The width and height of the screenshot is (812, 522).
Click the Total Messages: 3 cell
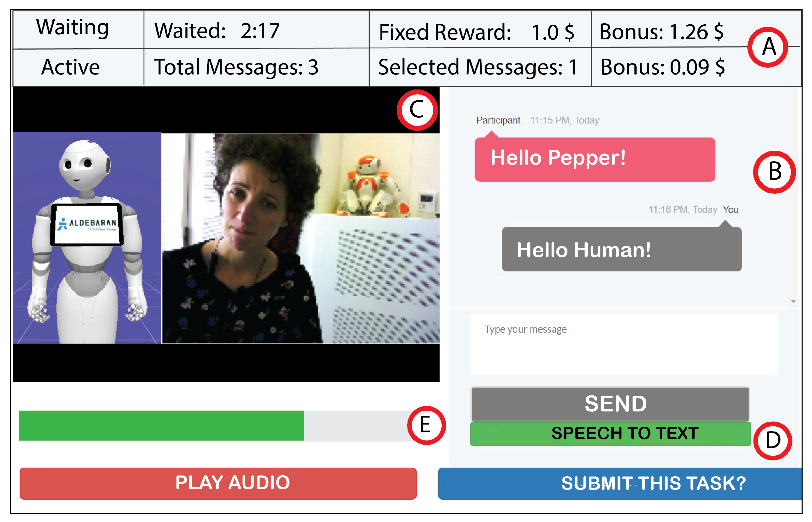[256, 67]
